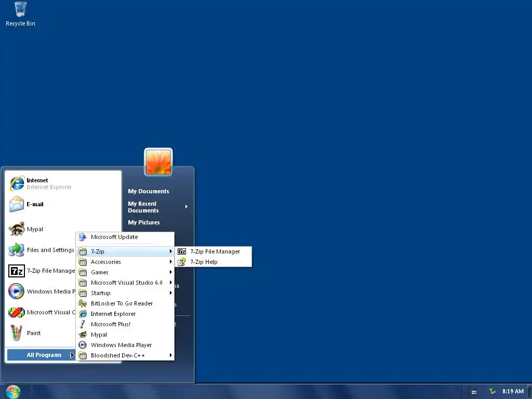Image resolution: width=532 pixels, height=399 pixels.
Task: Click the Accessories label in programs list
Action: point(106,262)
